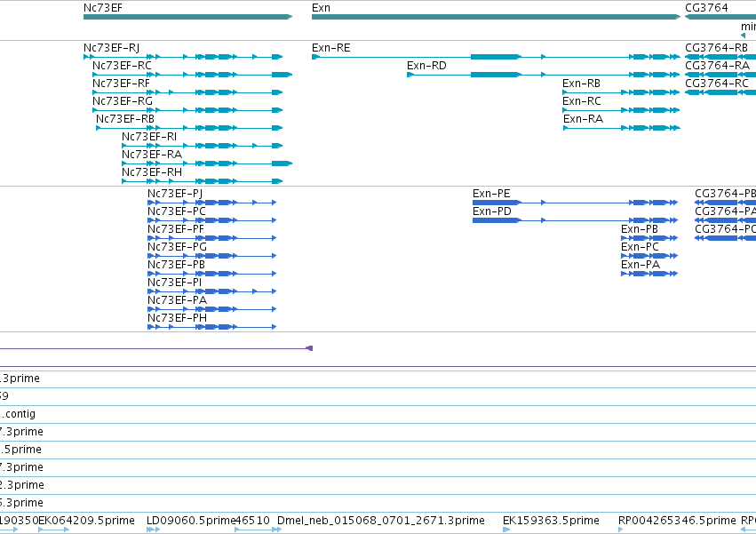Open the Dmel_neb_015068_0701_2671.3prime label
This screenshot has height=534, width=756.
(381, 521)
